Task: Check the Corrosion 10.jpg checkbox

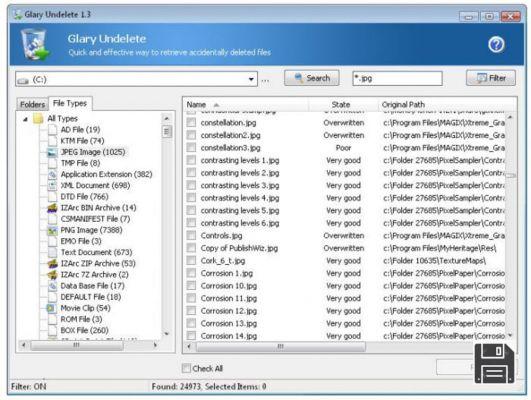Action: tap(191, 286)
